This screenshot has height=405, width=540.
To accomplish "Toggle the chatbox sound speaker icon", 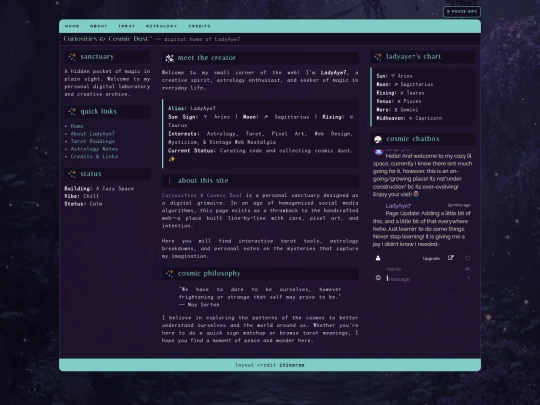I will (x=467, y=269).
